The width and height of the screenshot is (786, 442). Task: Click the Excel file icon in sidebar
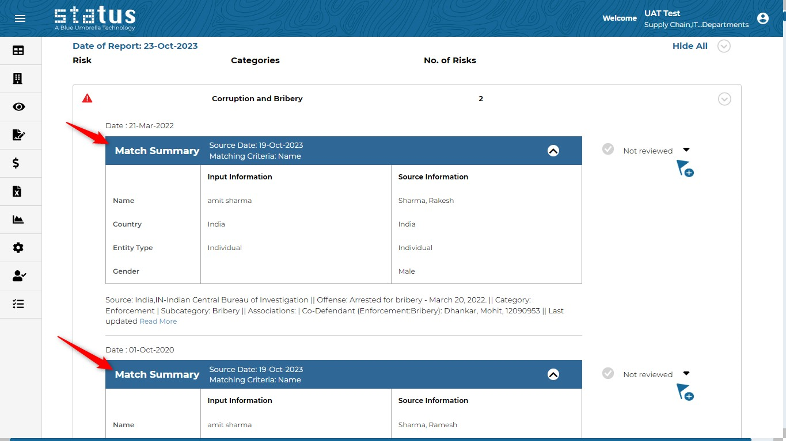pos(18,191)
